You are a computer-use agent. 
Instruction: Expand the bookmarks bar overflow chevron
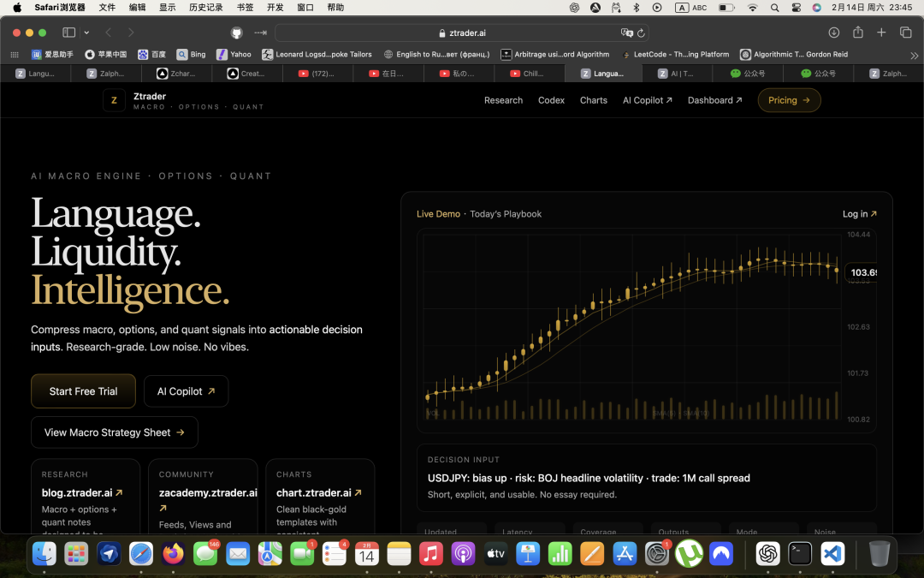coord(914,55)
